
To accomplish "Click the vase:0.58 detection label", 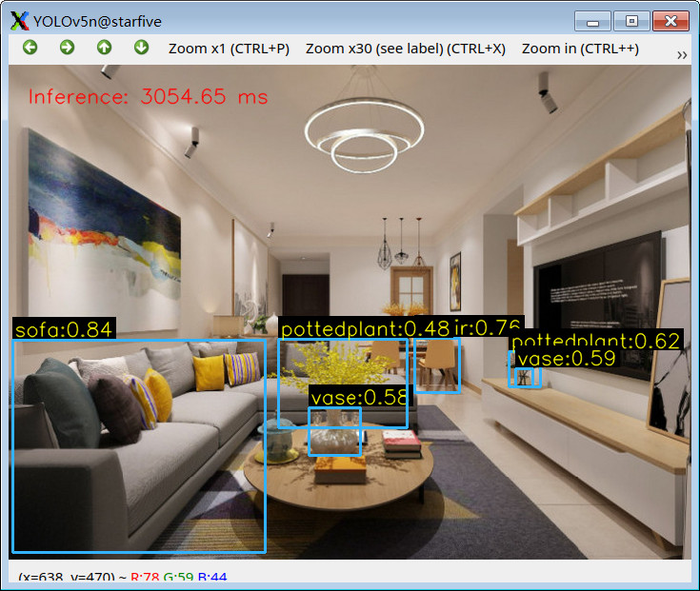I will pyautogui.click(x=359, y=397).
